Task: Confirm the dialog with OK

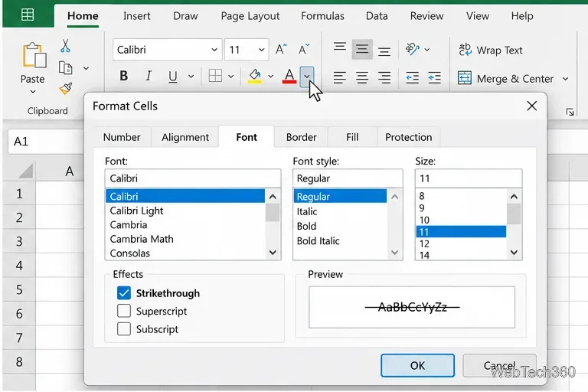Action: [x=417, y=365]
